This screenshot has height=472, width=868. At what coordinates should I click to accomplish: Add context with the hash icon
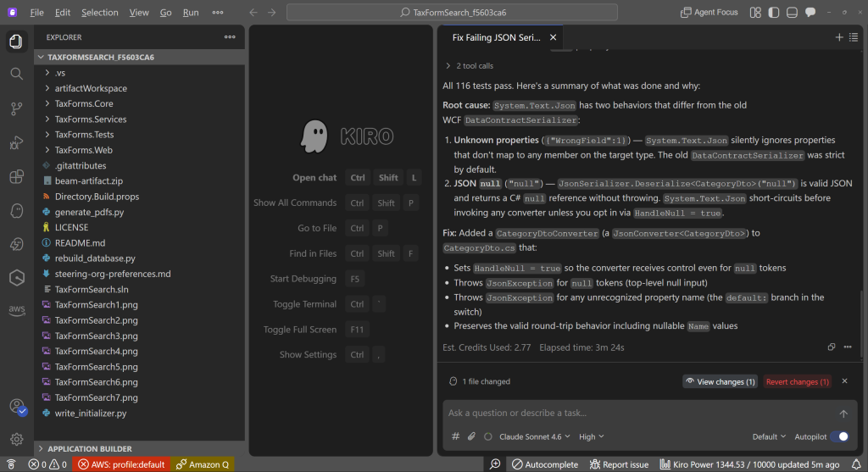pyautogui.click(x=455, y=436)
